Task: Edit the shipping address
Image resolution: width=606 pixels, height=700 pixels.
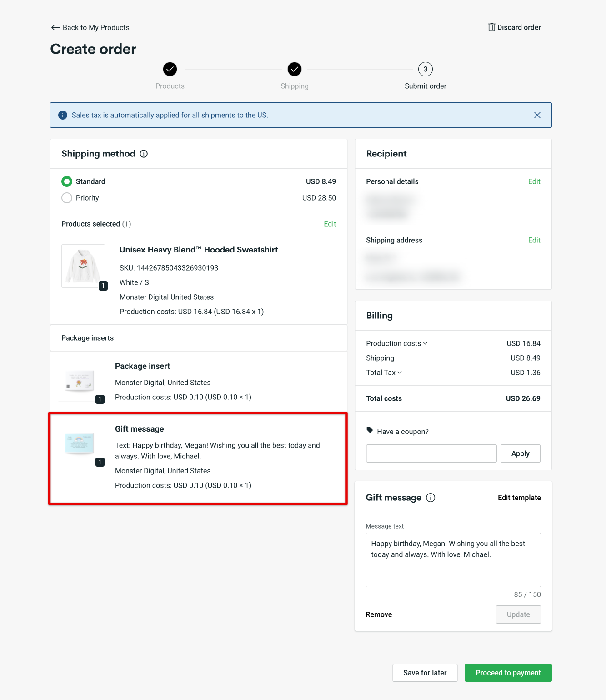Action: (x=534, y=240)
